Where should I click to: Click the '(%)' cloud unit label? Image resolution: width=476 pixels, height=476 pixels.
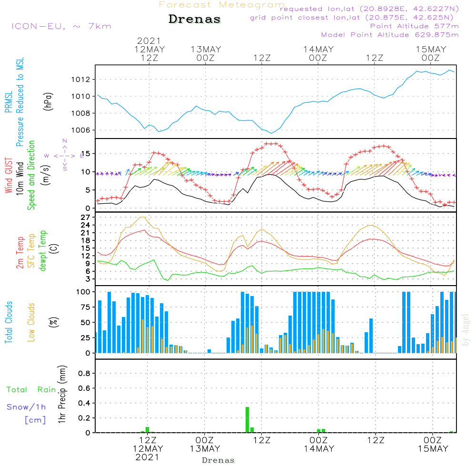coord(53,322)
